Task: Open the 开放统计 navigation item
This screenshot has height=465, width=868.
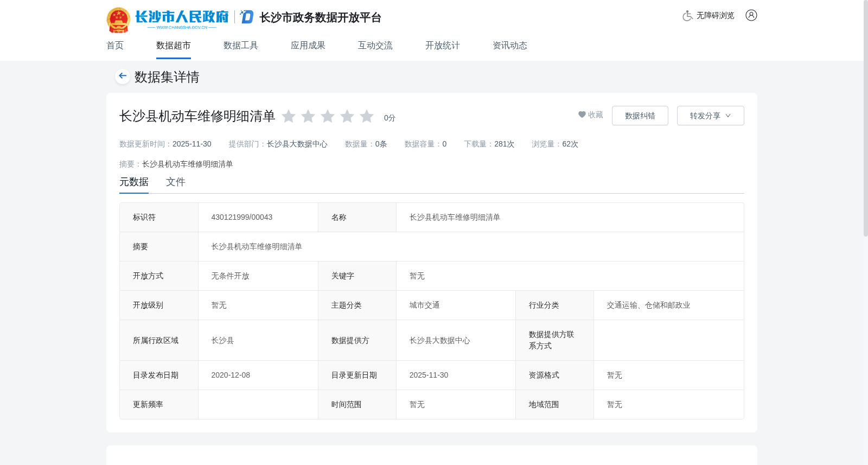Action: [x=443, y=46]
